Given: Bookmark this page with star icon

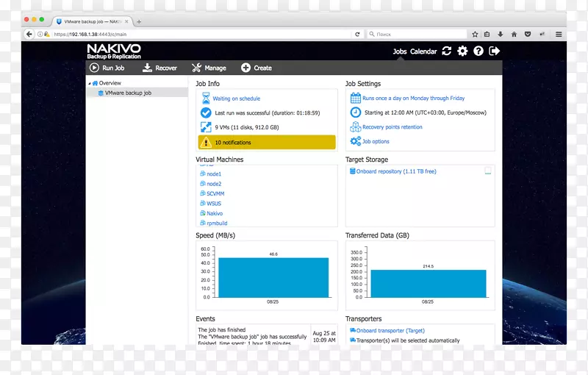Looking at the screenshot, I should [475, 34].
